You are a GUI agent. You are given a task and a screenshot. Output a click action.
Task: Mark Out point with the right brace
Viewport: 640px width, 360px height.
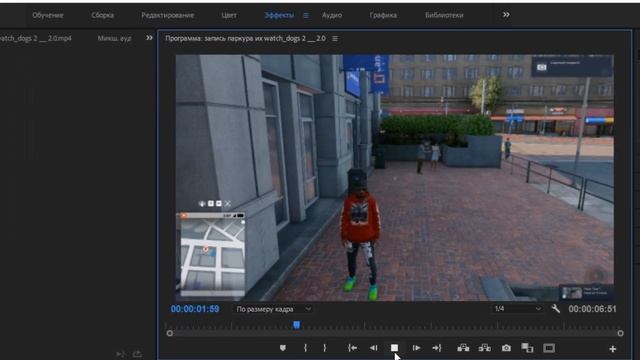[x=324, y=348]
